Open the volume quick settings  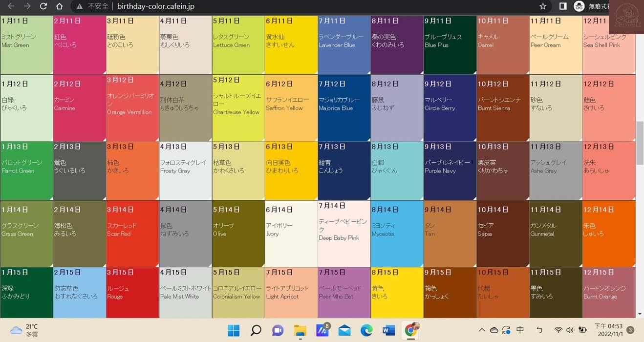[x=570, y=330]
